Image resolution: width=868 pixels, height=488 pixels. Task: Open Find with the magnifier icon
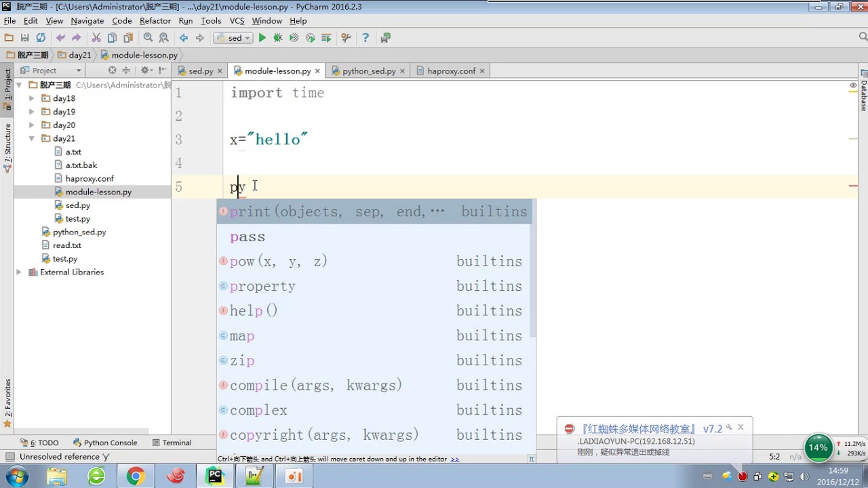[148, 38]
